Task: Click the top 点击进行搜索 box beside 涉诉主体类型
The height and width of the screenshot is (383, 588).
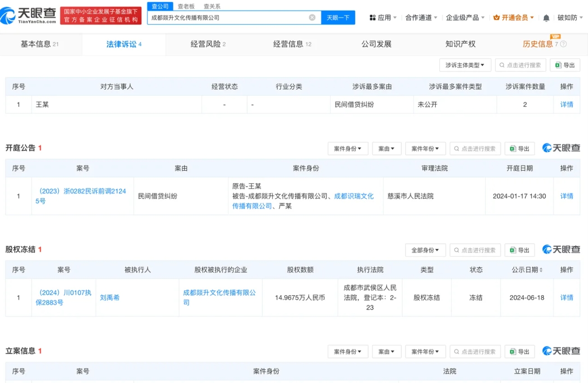Action: coord(520,65)
